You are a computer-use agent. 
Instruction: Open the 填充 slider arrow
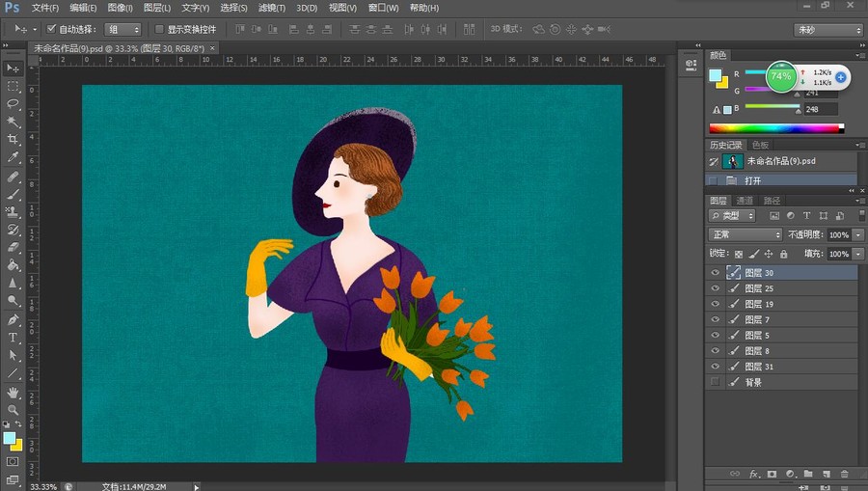click(x=858, y=254)
